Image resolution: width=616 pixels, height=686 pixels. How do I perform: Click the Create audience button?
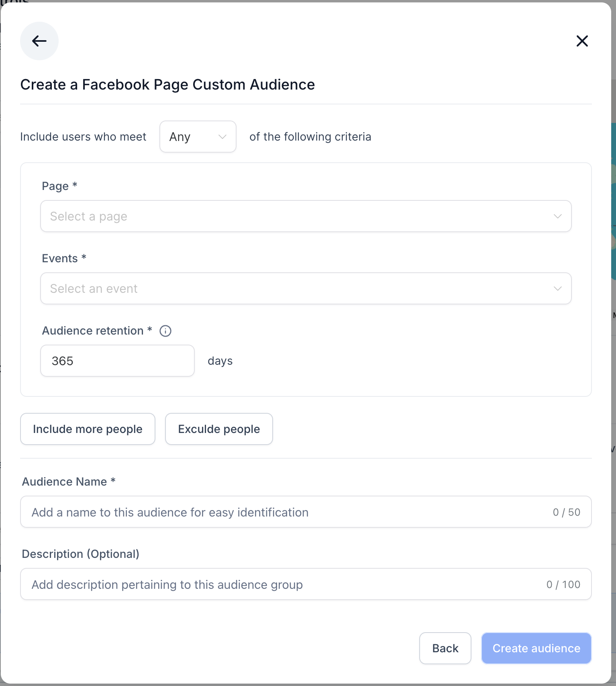[x=536, y=648]
